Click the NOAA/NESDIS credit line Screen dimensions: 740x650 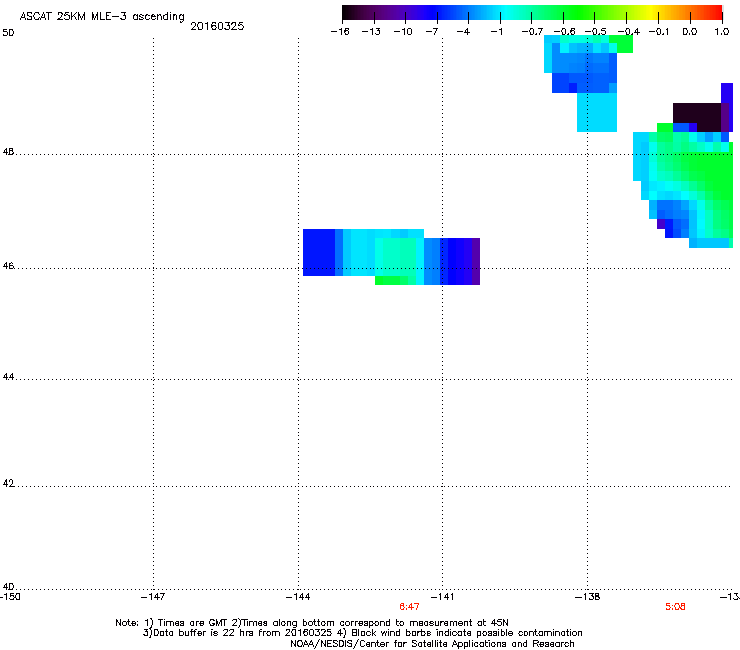432,644
